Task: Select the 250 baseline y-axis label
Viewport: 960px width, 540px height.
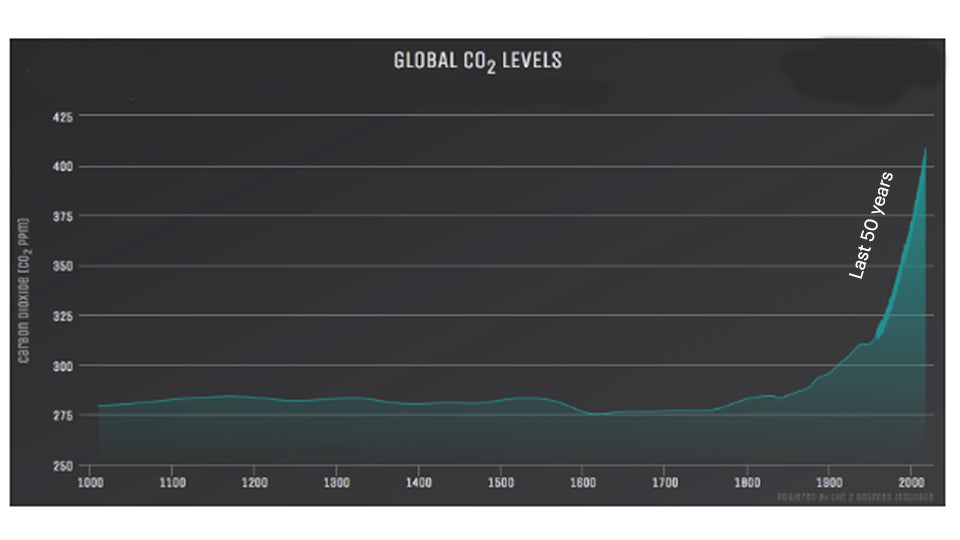Action: (x=62, y=466)
